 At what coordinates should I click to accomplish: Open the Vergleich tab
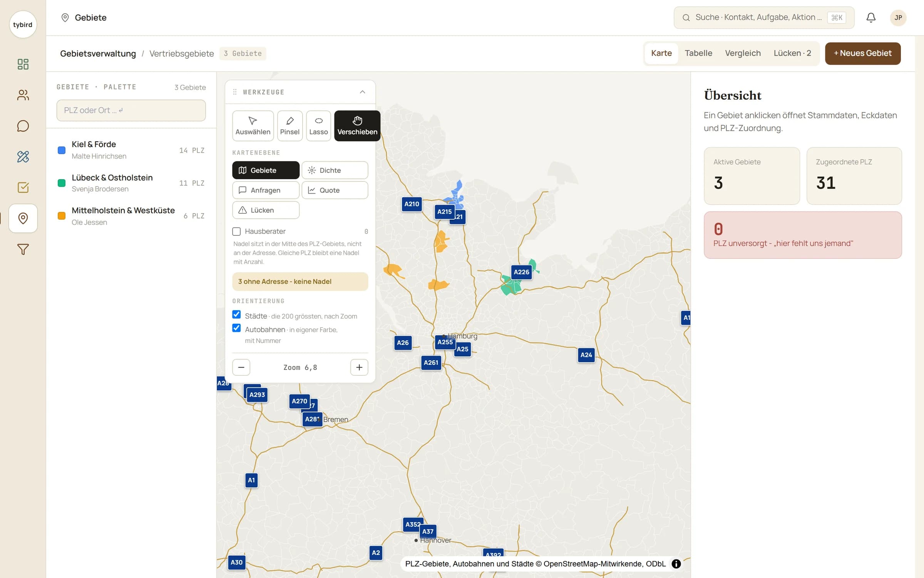coord(743,53)
